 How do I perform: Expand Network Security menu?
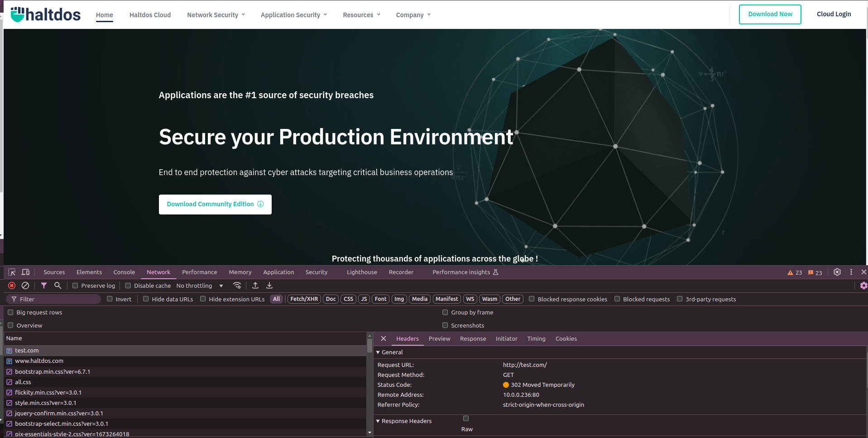[x=216, y=15]
